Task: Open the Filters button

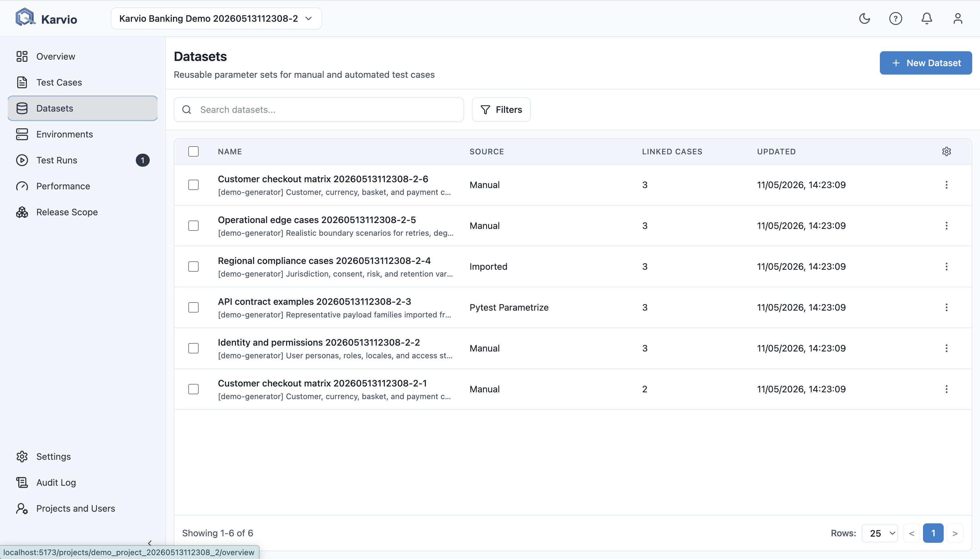Action: pos(501,110)
